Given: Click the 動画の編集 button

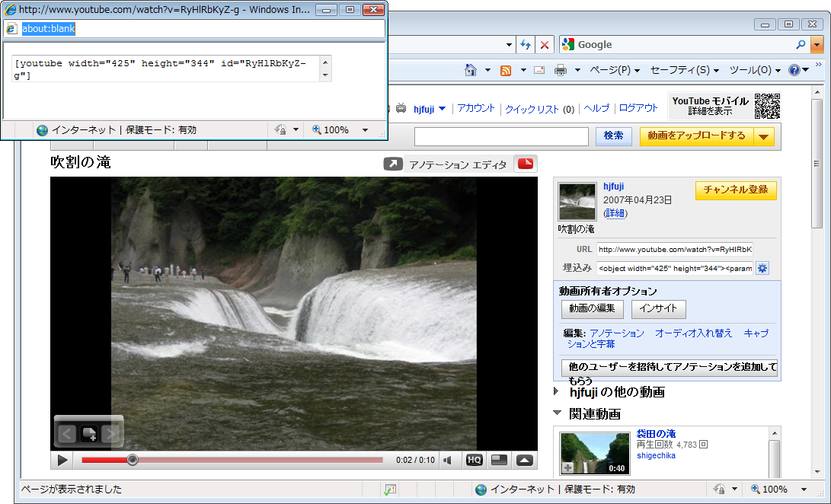Looking at the screenshot, I should pyautogui.click(x=592, y=308).
